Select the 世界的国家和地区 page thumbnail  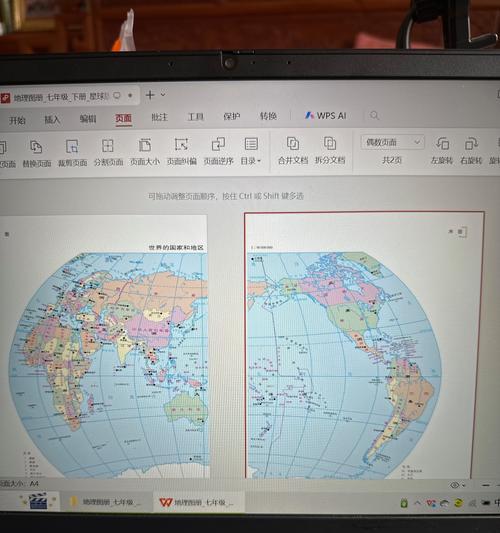tap(104, 346)
